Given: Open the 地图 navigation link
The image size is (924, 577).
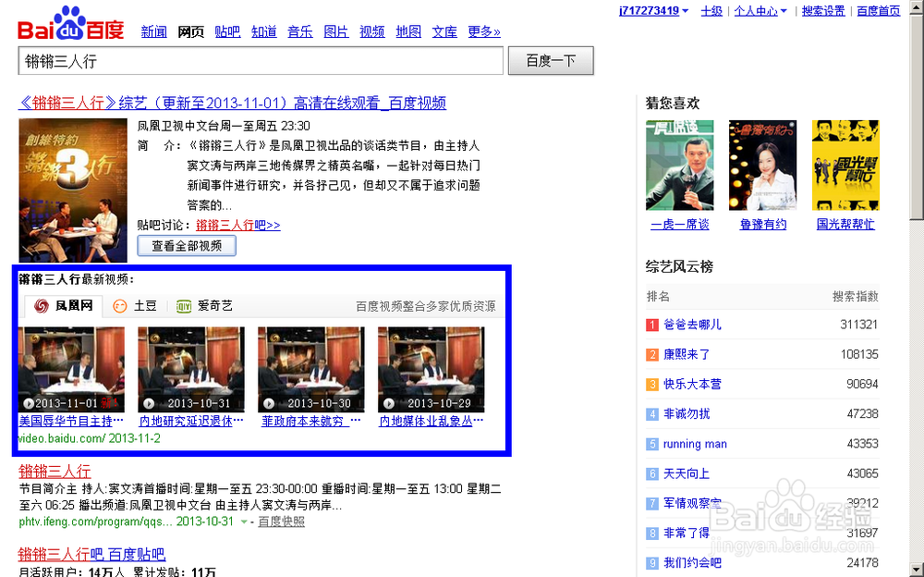Looking at the screenshot, I should (408, 31).
